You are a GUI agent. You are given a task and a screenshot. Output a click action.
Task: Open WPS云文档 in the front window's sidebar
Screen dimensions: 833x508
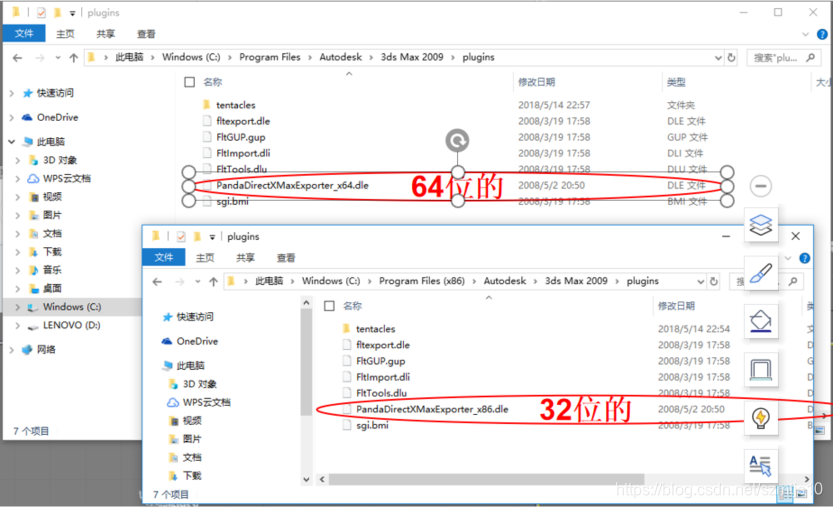pyautogui.click(x=206, y=402)
